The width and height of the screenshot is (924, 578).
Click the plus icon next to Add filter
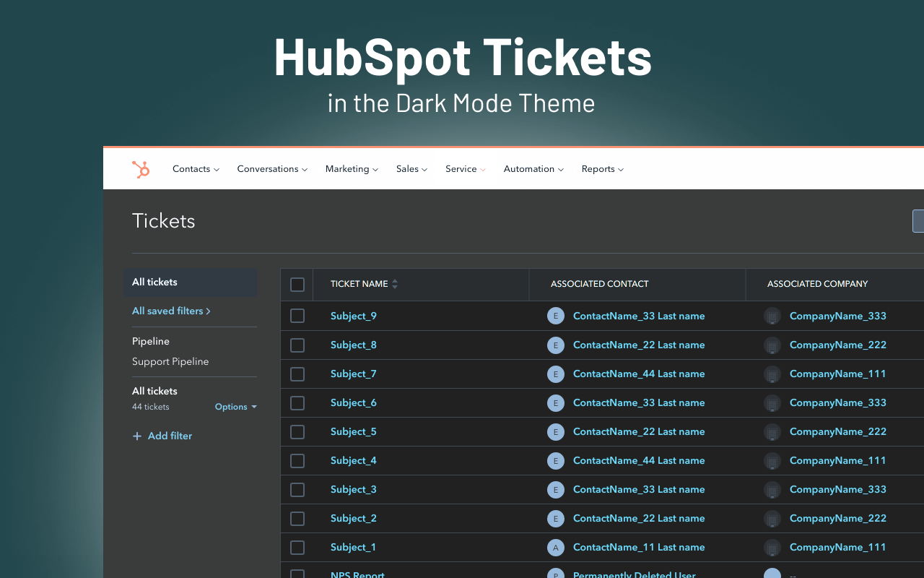coord(137,436)
